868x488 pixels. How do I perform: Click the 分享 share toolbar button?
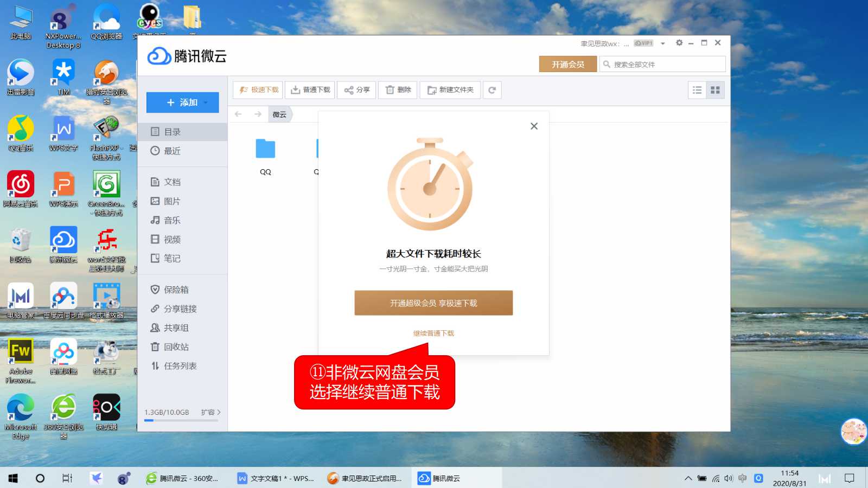pyautogui.click(x=356, y=90)
